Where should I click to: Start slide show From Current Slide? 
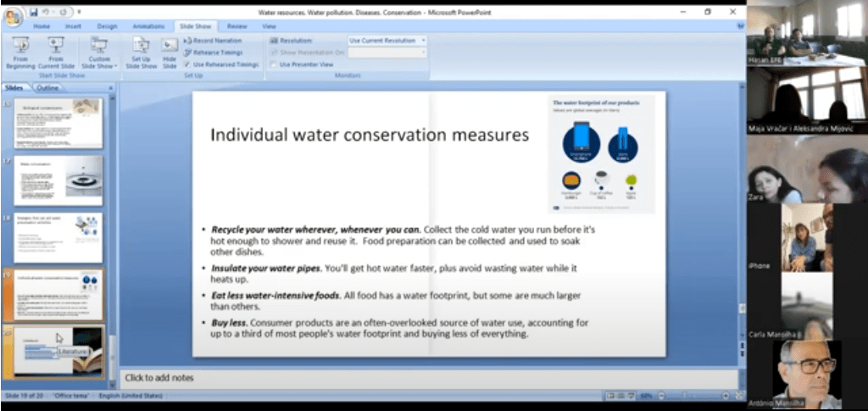[56, 53]
